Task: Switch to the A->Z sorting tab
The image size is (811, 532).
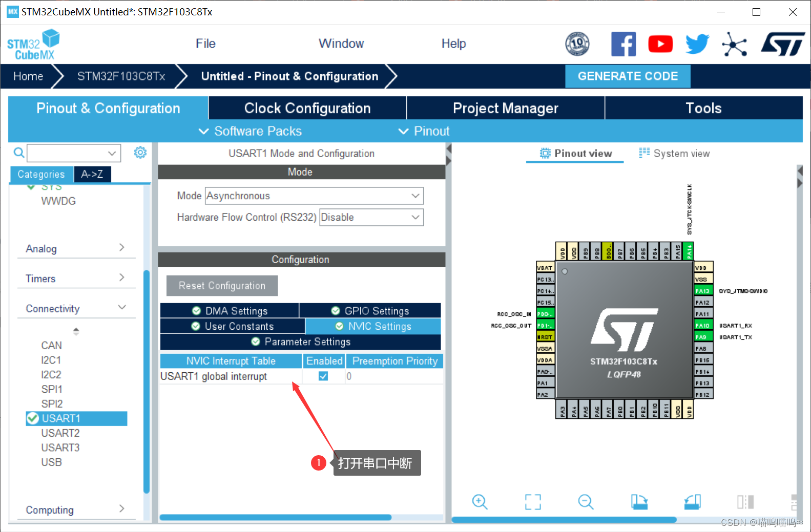Action: pyautogui.click(x=92, y=174)
